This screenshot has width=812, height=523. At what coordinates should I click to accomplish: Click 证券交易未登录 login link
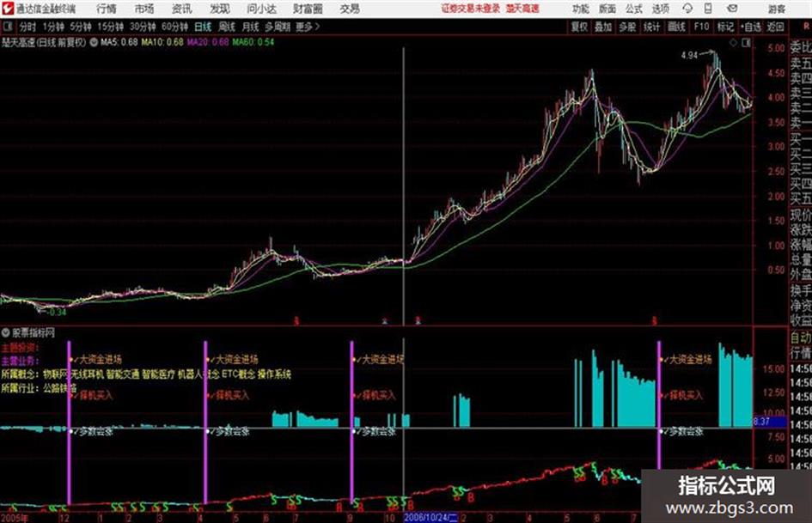(470, 9)
